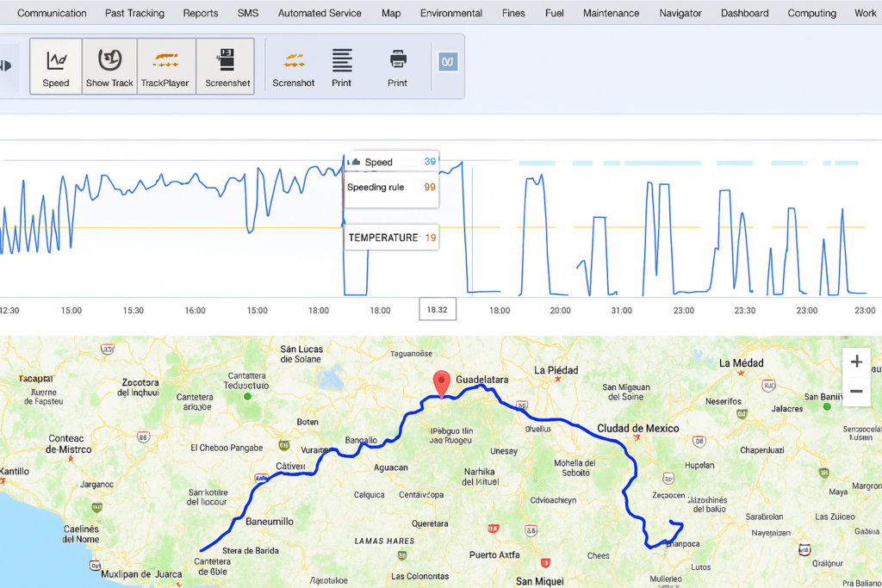The height and width of the screenshot is (588, 882).
Task: Click the arrow icon at toolbar's left edge
Action: click(8, 65)
